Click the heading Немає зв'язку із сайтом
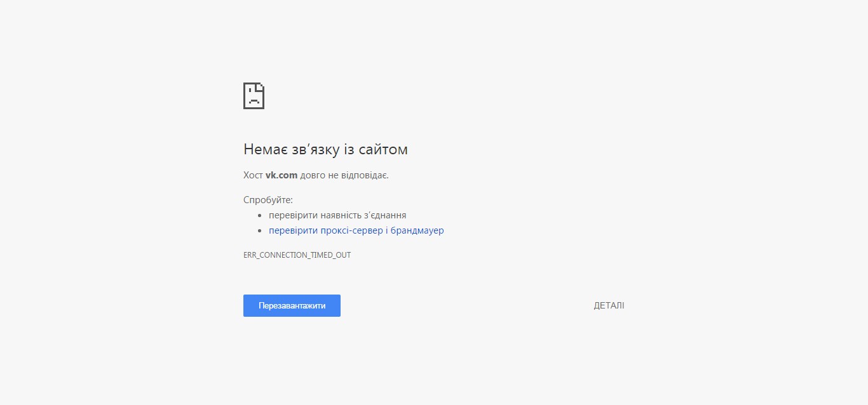This screenshot has width=868, height=405. (x=325, y=149)
